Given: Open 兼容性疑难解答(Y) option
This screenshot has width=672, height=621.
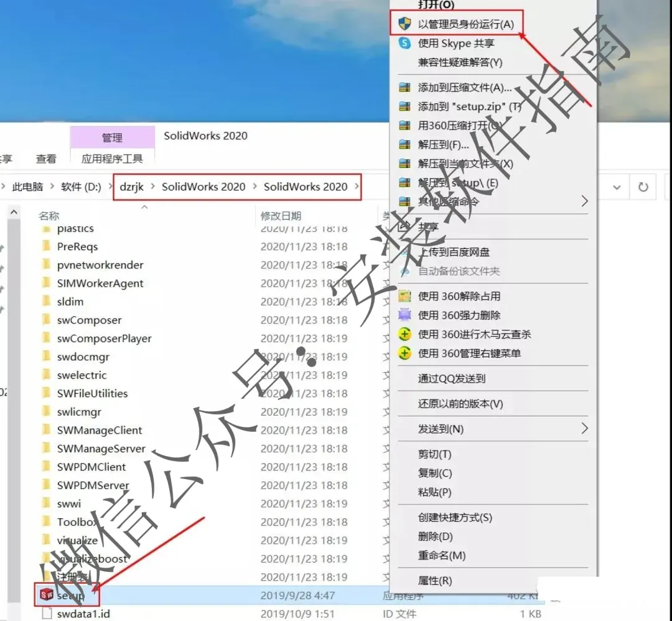Looking at the screenshot, I should 459,63.
